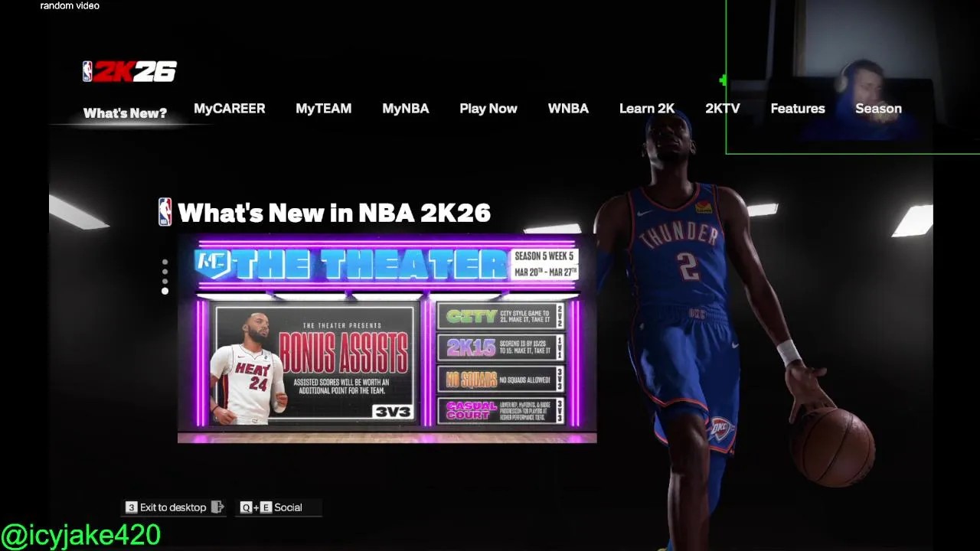980x551 pixels.
Task: Click the Q+E key hint icon
Action: click(256, 507)
